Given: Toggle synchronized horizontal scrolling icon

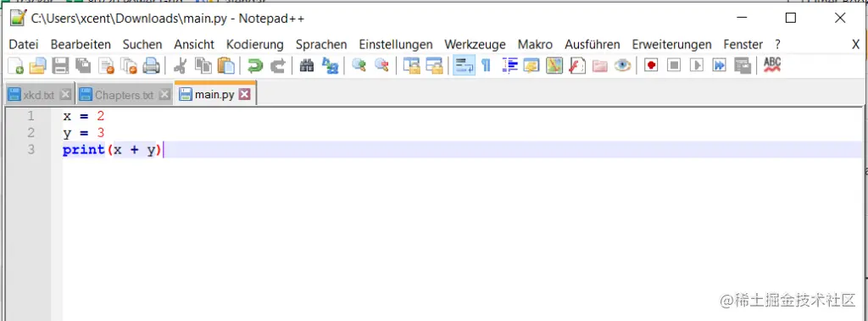Looking at the screenshot, I should point(434,66).
